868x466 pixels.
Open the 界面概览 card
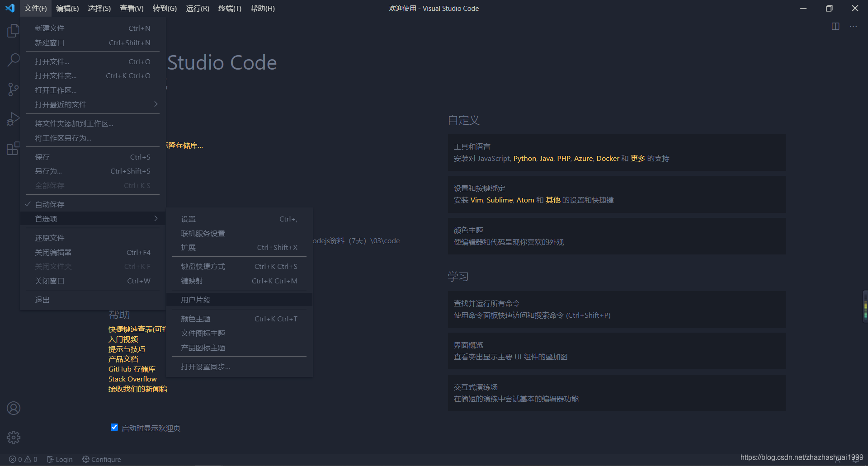[617, 351]
